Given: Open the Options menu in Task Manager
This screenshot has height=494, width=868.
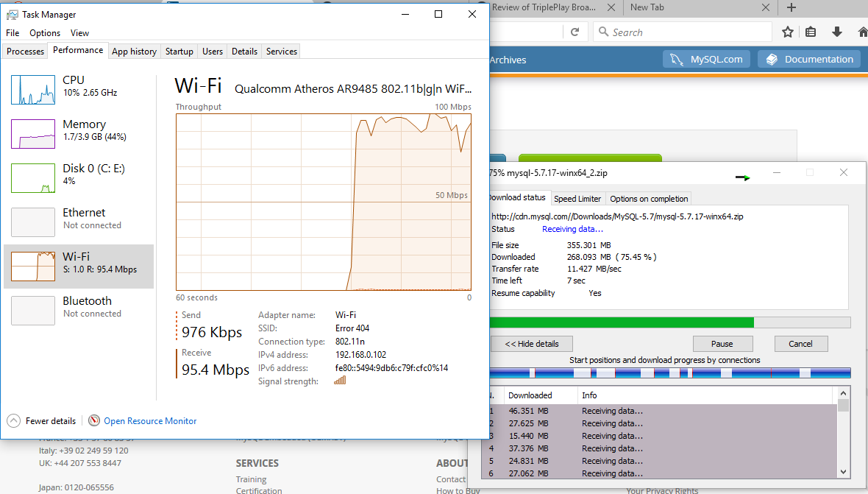Looking at the screenshot, I should coord(45,33).
